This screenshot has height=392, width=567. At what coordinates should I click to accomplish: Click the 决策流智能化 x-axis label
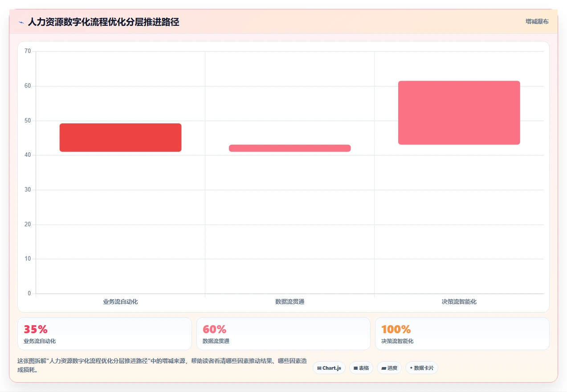coord(459,302)
